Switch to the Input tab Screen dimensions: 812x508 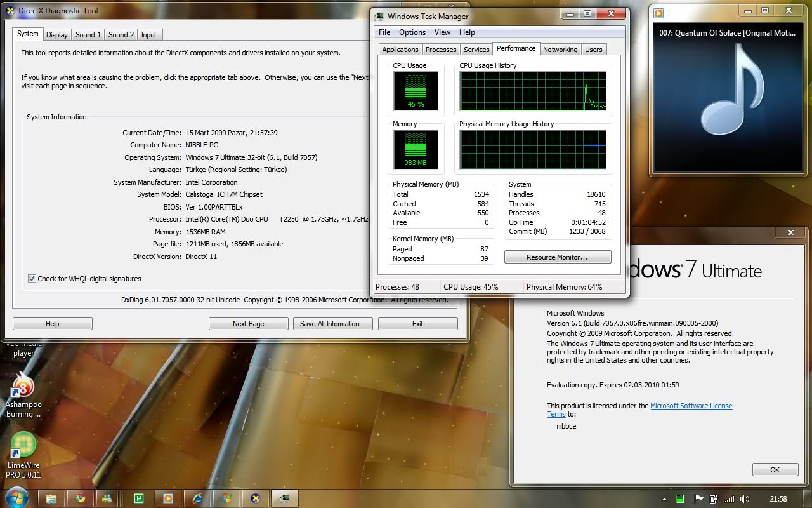point(149,35)
